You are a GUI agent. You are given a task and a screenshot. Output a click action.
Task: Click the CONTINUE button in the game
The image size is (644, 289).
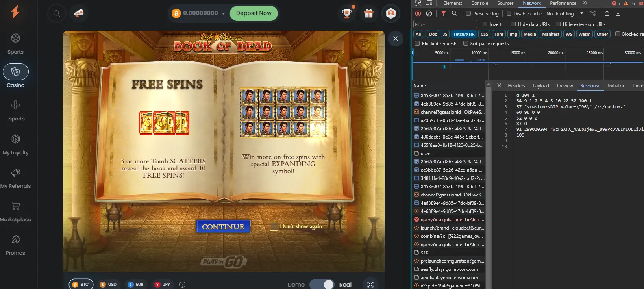(223, 226)
